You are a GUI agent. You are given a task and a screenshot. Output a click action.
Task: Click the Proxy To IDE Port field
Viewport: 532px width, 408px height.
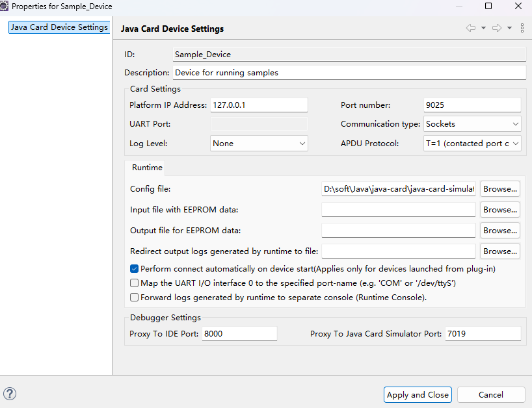239,334
